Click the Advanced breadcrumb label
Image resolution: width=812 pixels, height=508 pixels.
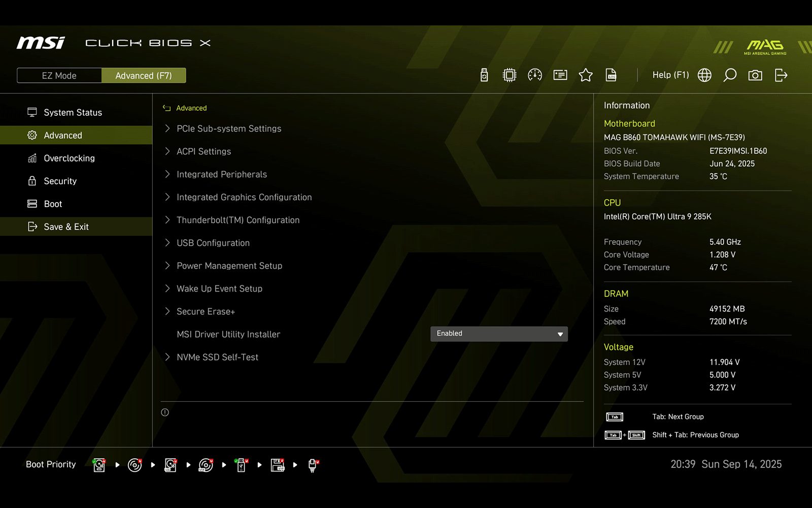coord(191,108)
